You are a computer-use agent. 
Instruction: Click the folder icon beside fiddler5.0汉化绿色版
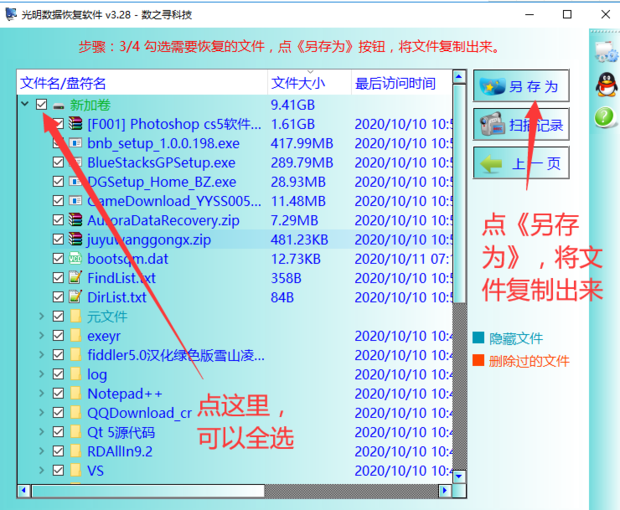pyautogui.click(x=76, y=355)
